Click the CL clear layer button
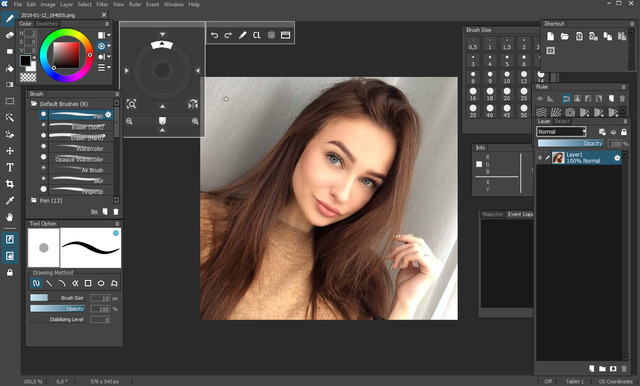Viewport: 640px width, 386px height. click(256, 35)
